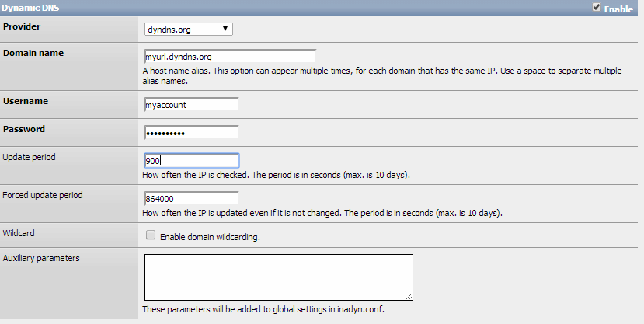Click the 'Enable domain wildcarding' label text
This screenshot has width=644, height=324.
click(x=209, y=237)
